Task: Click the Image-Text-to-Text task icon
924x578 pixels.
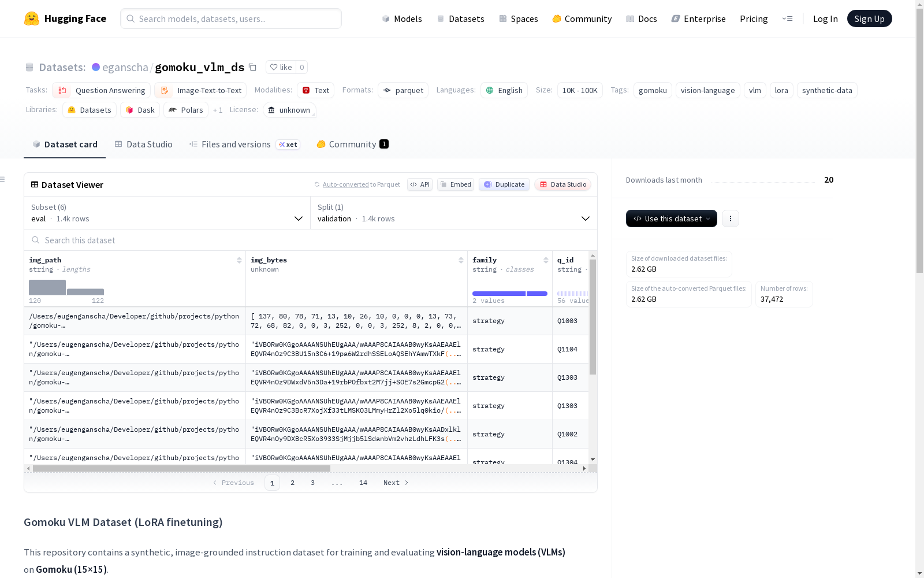Action: click(x=165, y=90)
